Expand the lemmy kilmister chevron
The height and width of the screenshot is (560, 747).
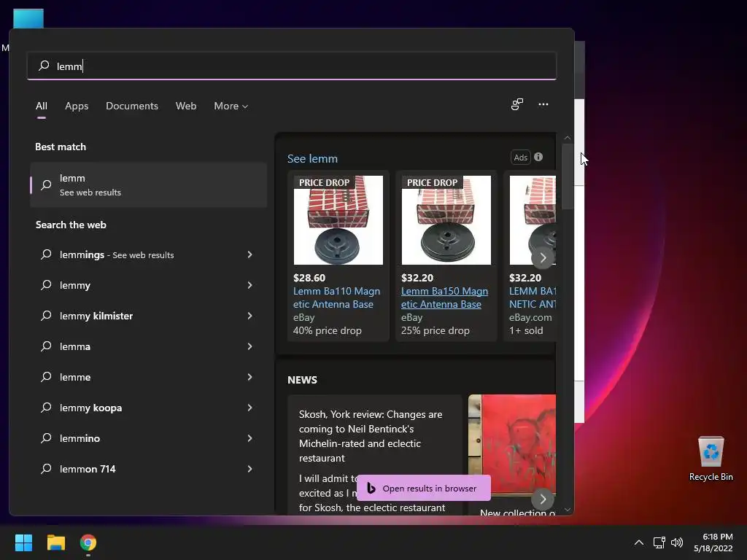pos(249,316)
